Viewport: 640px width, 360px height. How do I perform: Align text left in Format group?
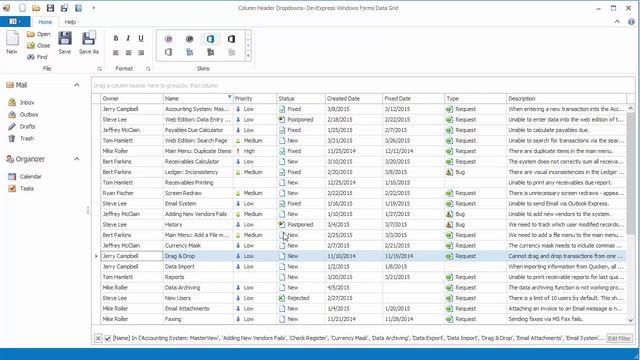(x=116, y=53)
